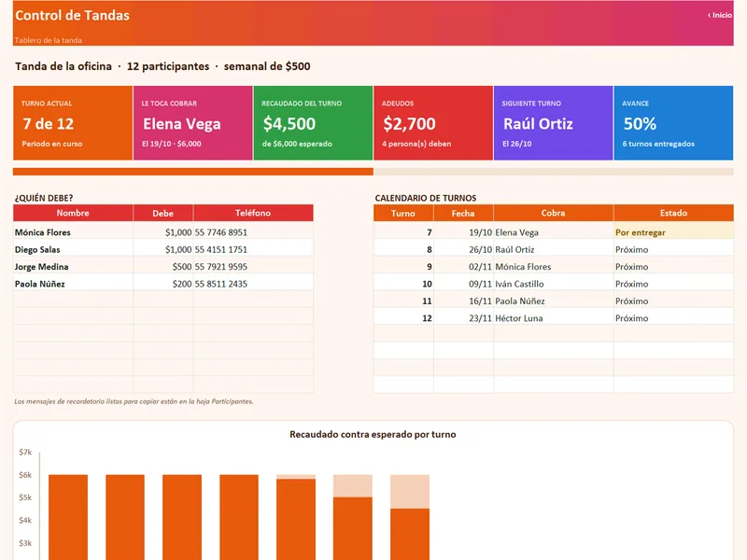Click the Adeudos $2,700 card

[433, 123]
